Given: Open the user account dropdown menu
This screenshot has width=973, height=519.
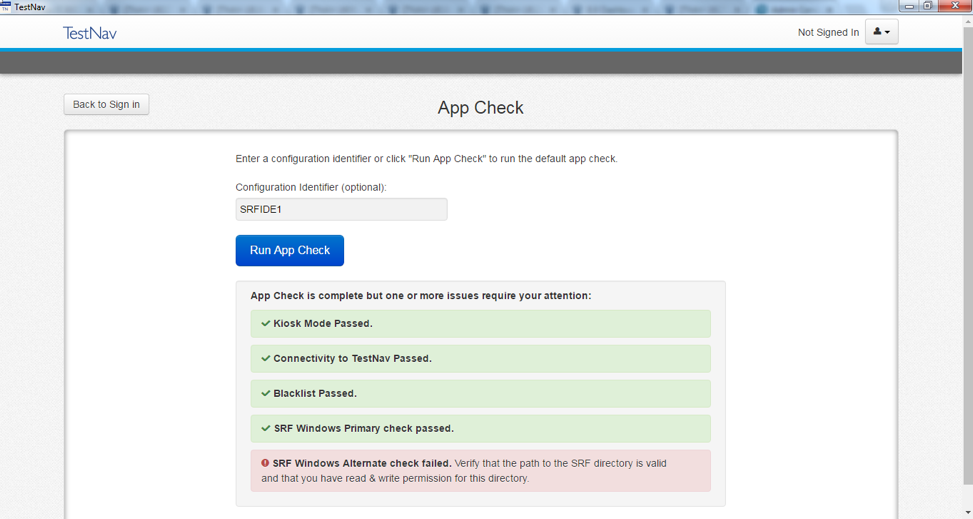Looking at the screenshot, I should tap(881, 32).
